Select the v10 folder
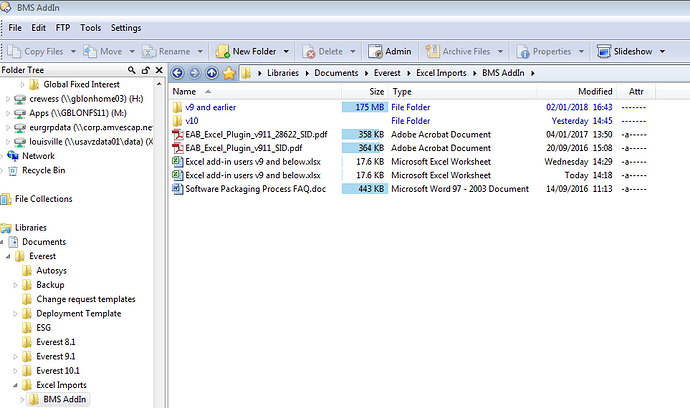 [191, 121]
